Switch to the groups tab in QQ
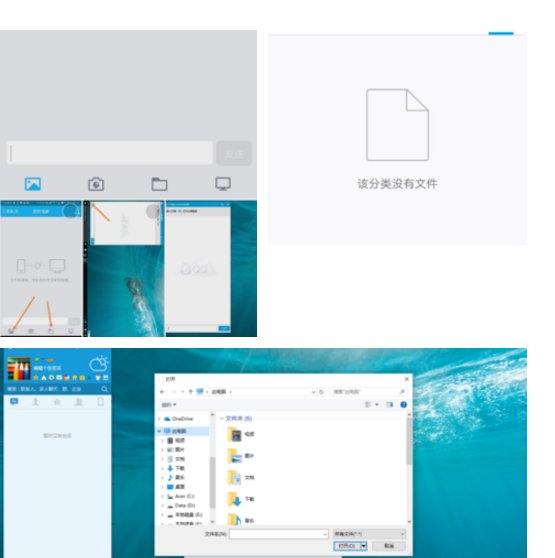 tap(79, 402)
